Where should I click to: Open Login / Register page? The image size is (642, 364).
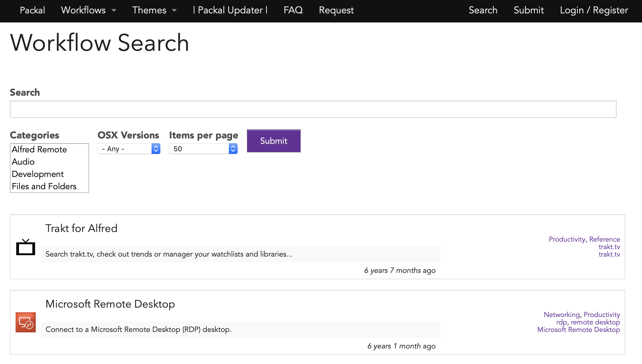[x=594, y=10]
